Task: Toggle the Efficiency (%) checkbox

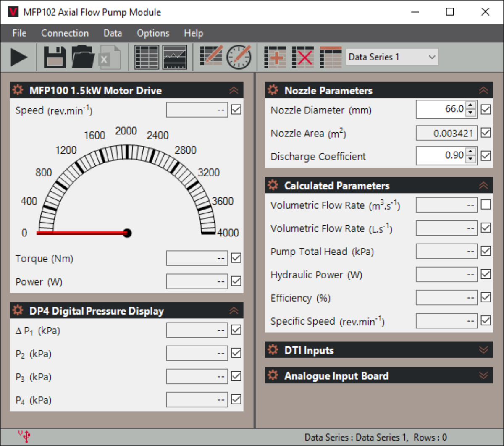Action: 486,297
